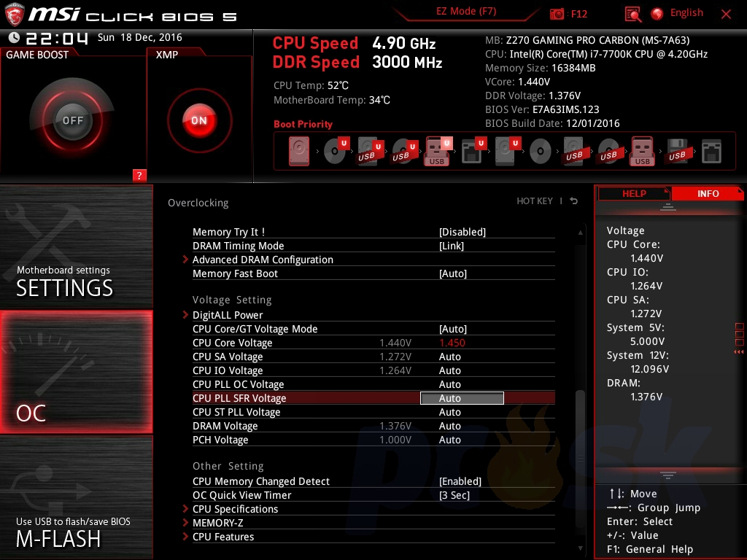The image size is (747, 560).
Task: Click the F12 screenshot camera icon
Action: tap(557, 14)
